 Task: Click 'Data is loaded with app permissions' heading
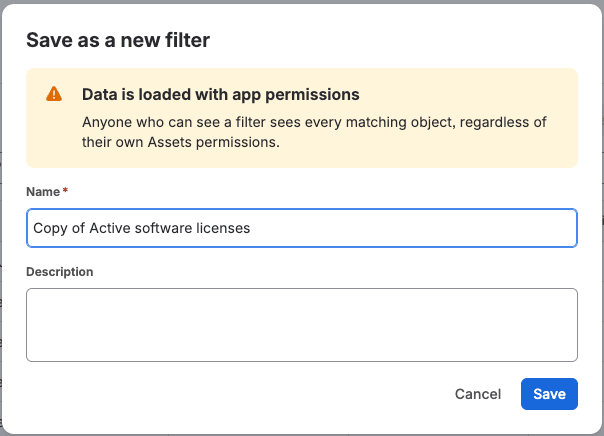coord(220,94)
